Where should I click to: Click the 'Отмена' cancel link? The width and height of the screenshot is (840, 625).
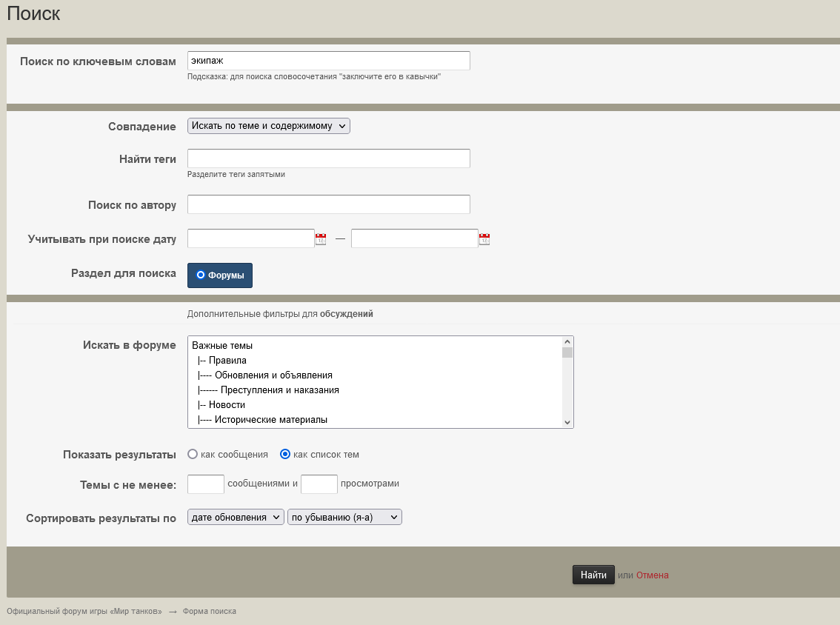pyautogui.click(x=652, y=575)
